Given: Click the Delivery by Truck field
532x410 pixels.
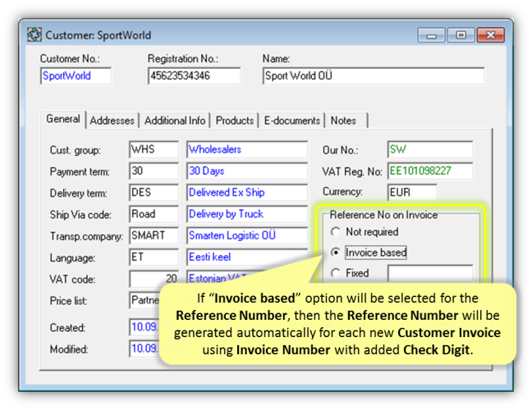Looking at the screenshot, I should click(x=247, y=214).
